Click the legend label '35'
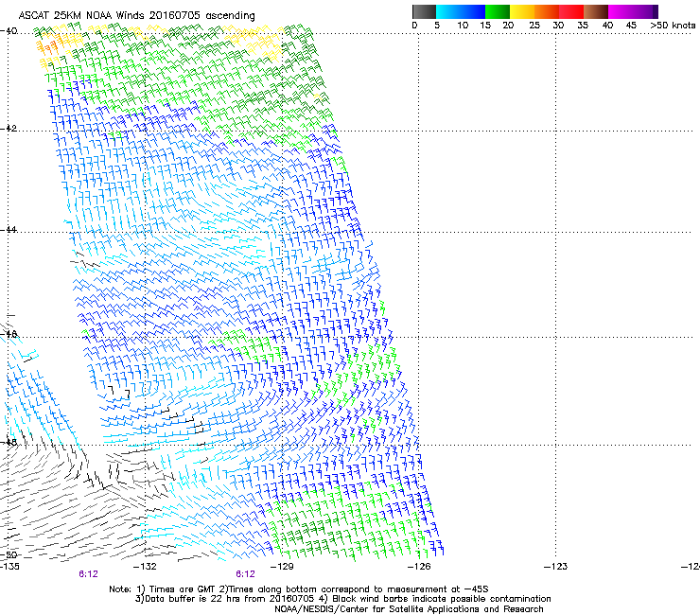700x615 pixels. point(583,25)
